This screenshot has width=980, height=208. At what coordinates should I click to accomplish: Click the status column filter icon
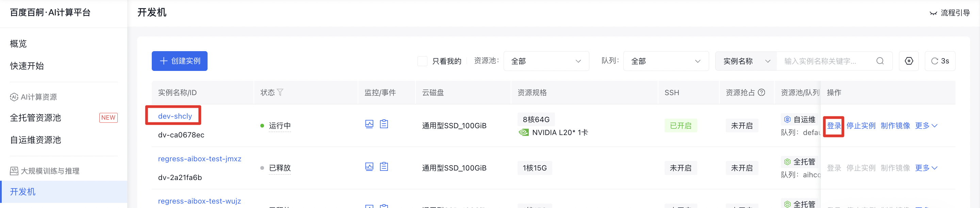280,92
